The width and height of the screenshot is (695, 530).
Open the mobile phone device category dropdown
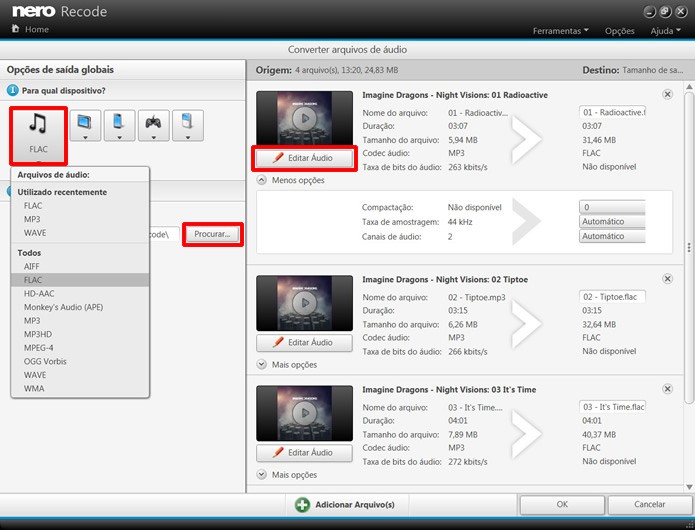(x=119, y=125)
